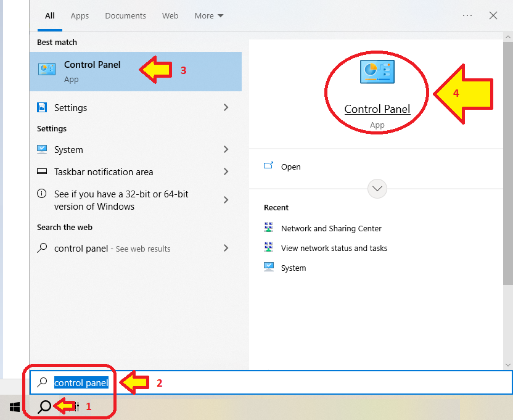The image size is (513, 420).
Task: Expand Taskbar notification area arrow
Action: click(x=226, y=171)
